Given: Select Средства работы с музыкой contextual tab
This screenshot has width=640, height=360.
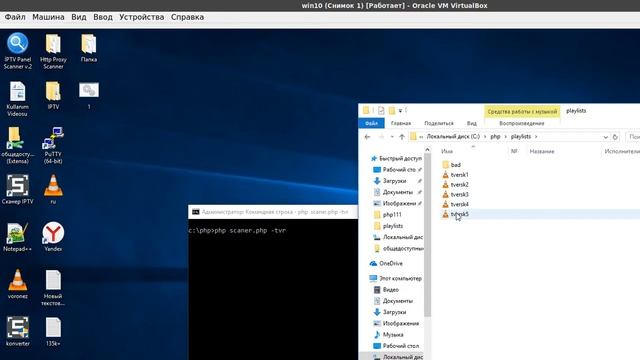Looking at the screenshot, I should (522, 111).
